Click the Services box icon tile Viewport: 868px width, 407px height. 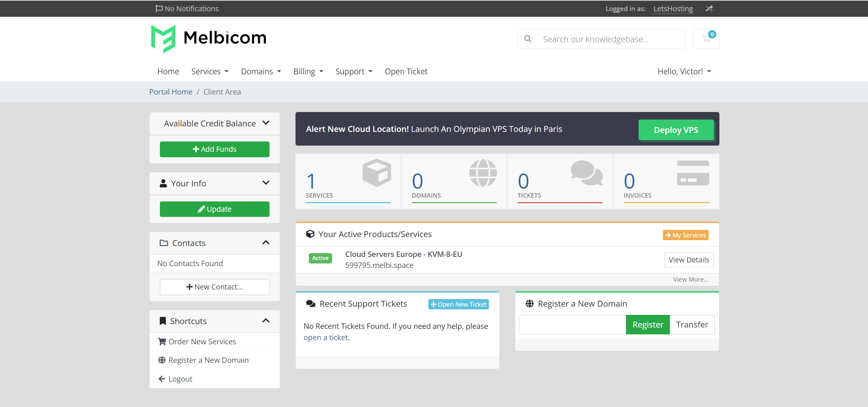pyautogui.click(x=348, y=181)
